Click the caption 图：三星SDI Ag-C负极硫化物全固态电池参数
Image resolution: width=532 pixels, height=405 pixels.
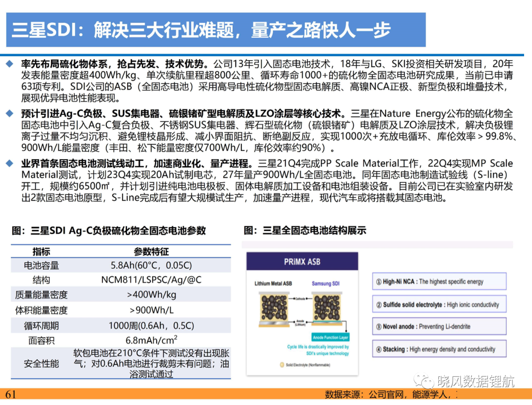click(x=108, y=231)
